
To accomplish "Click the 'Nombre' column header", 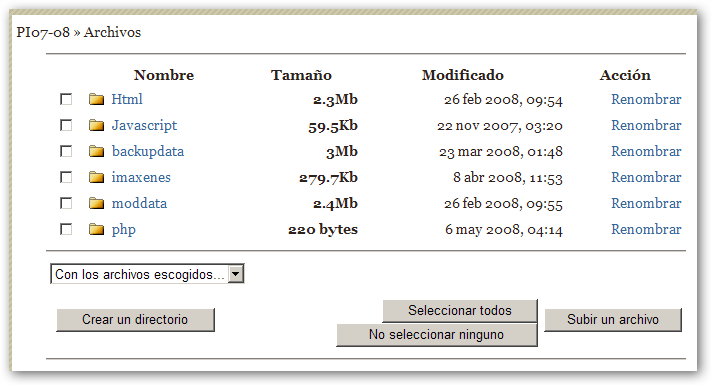I will [164, 75].
